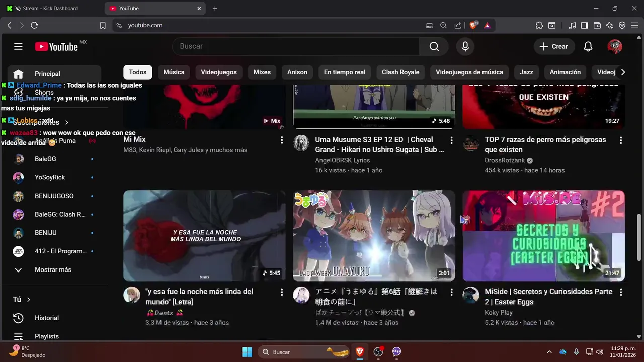Image resolution: width=644 pixels, height=362 pixels.
Task: Select the Música filter chip
Action: [174, 72]
